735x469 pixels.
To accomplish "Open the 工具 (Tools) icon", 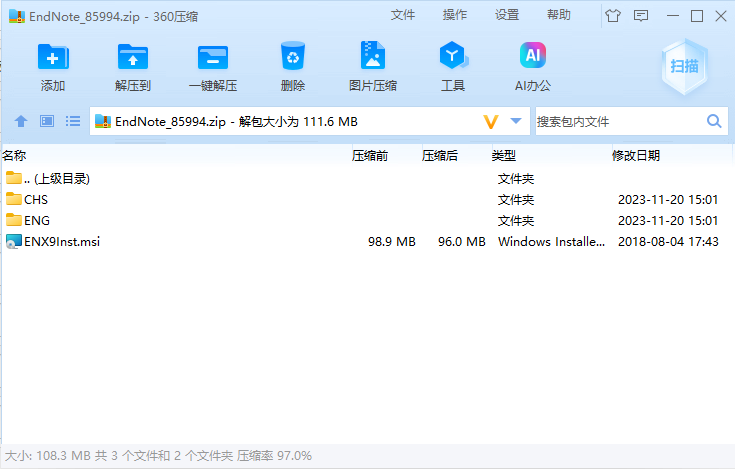I will coord(453,56).
